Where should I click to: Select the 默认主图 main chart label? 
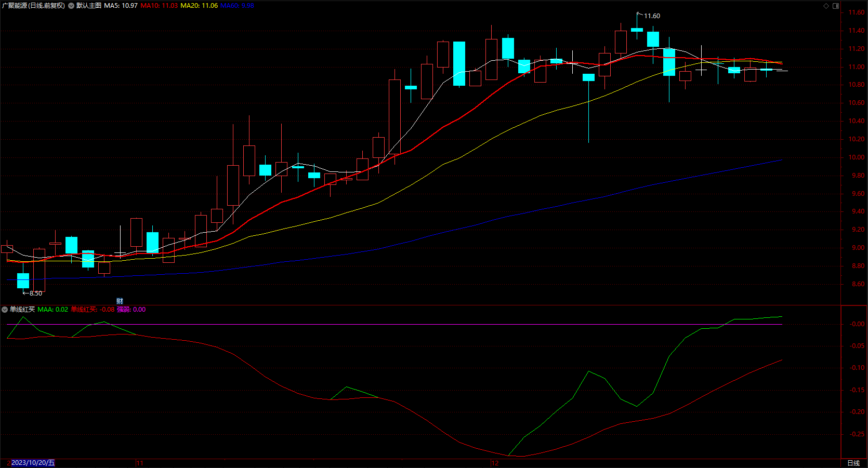click(x=89, y=6)
